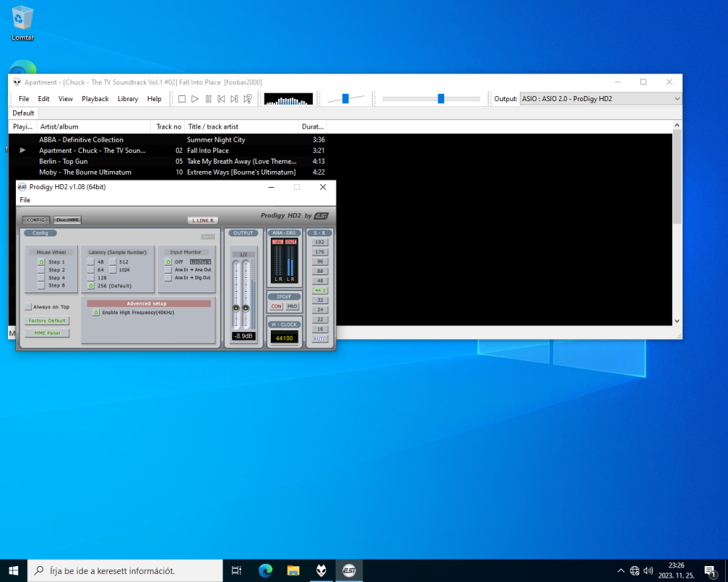Click the Factory Default button
Image resolution: width=728 pixels, height=582 pixels.
pyautogui.click(x=47, y=321)
